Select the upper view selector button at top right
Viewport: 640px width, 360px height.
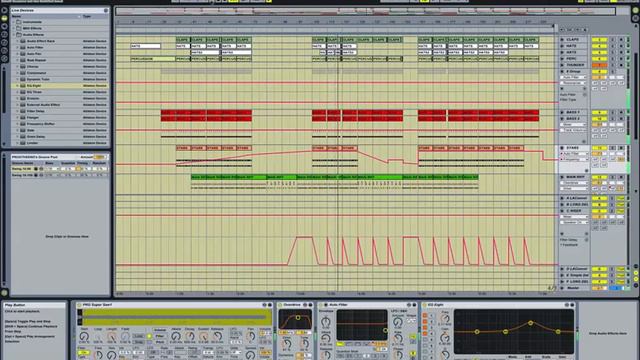[636, 10]
